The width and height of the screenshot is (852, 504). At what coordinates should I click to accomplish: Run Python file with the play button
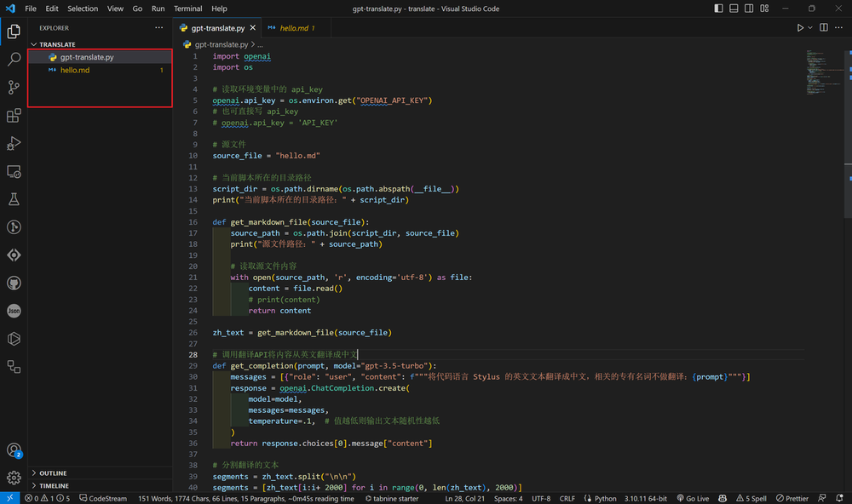click(x=800, y=28)
